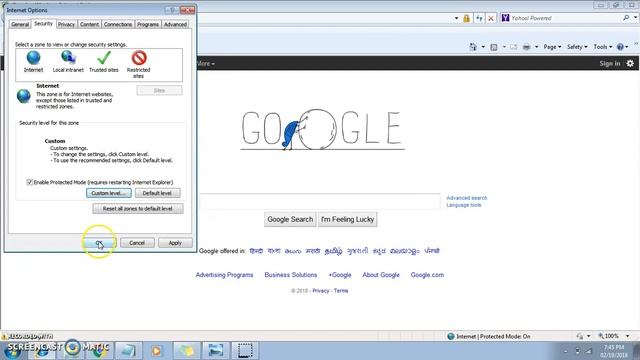Click the Yahoo search provider icon
The height and width of the screenshot is (360, 640).
point(505,18)
